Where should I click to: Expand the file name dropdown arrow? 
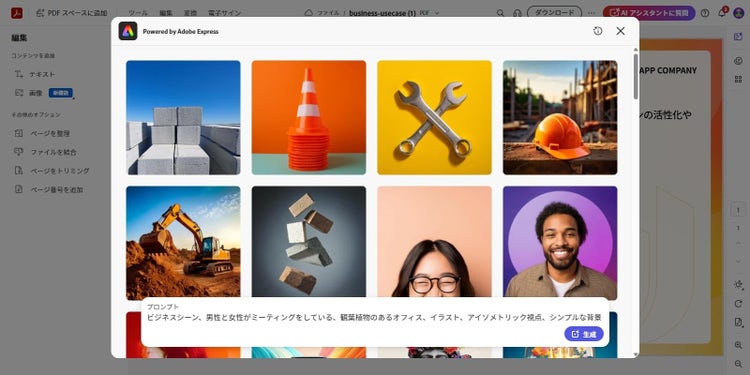pyautogui.click(x=437, y=13)
